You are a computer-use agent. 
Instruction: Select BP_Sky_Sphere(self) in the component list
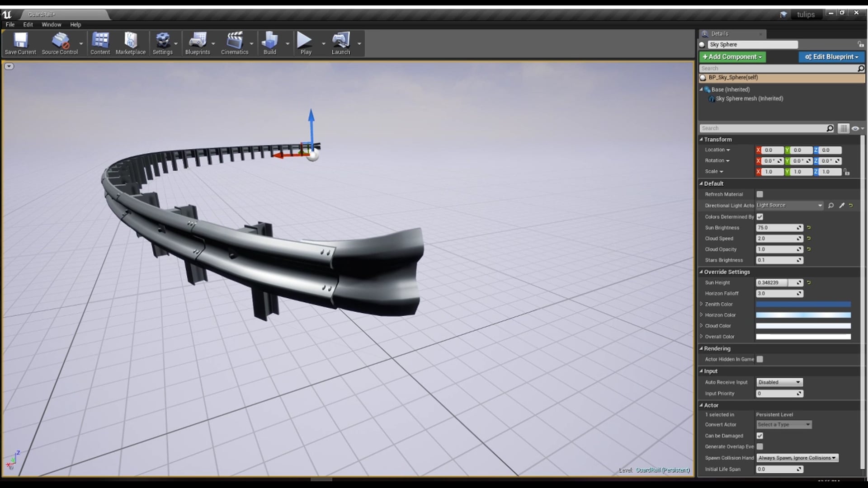782,78
